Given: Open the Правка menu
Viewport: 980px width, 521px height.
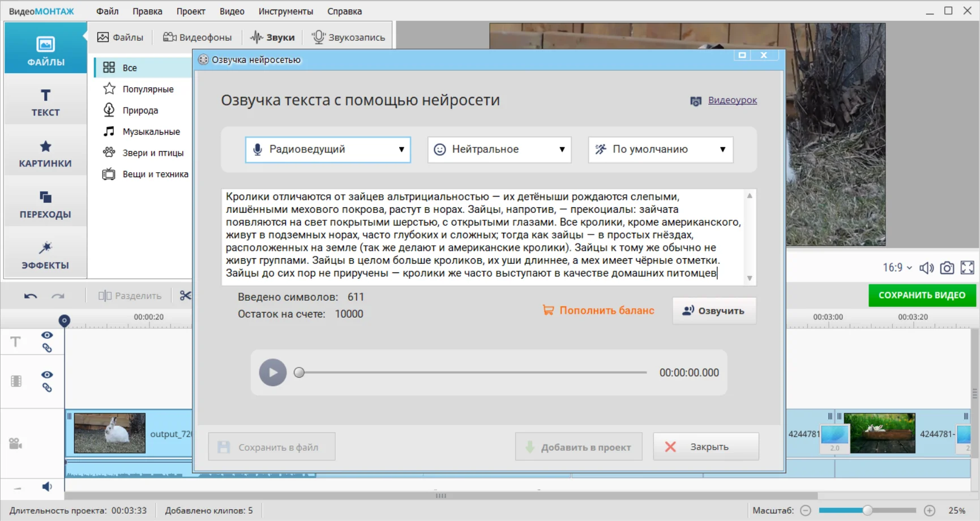Looking at the screenshot, I should point(147,11).
